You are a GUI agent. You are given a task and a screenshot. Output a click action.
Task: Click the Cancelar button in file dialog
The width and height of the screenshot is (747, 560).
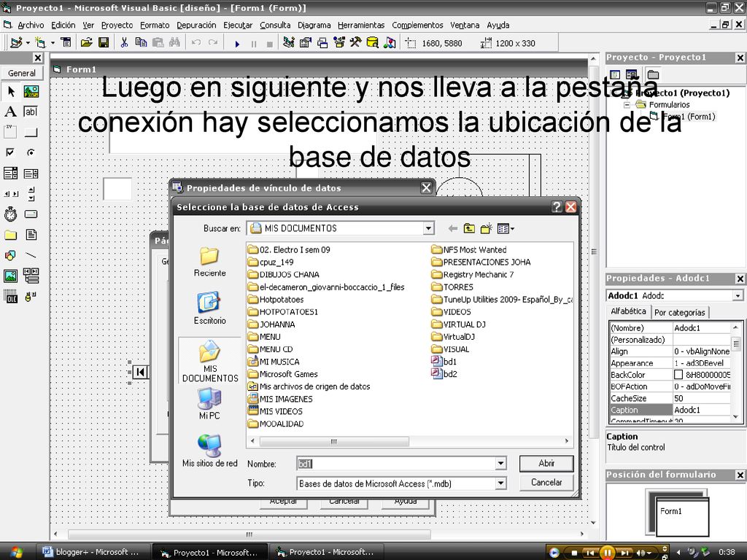pos(546,483)
